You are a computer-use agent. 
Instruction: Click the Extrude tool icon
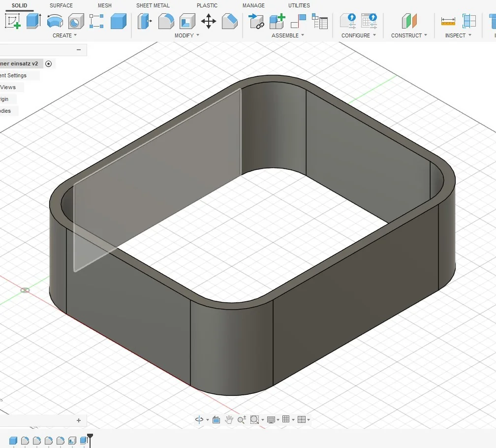point(33,21)
